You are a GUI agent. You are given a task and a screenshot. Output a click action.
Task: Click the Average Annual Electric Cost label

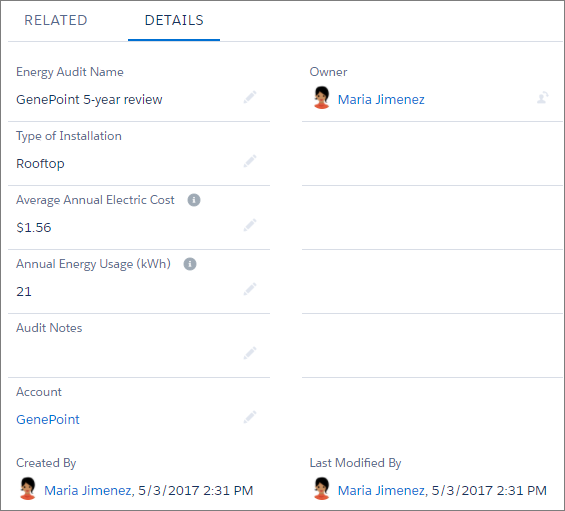point(95,200)
